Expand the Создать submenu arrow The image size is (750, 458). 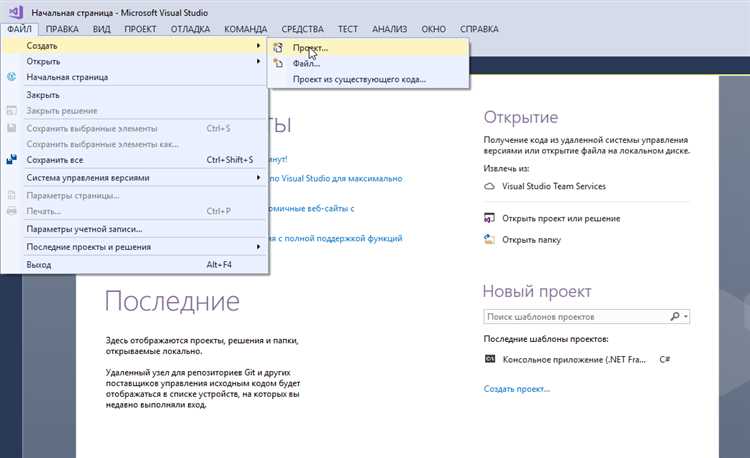pyautogui.click(x=258, y=45)
